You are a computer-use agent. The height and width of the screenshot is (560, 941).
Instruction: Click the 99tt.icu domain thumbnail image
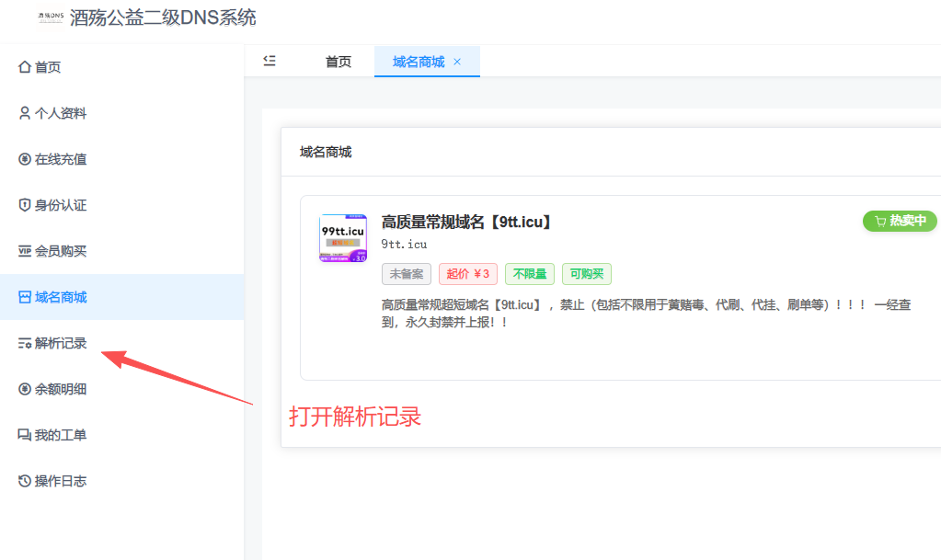click(x=342, y=237)
